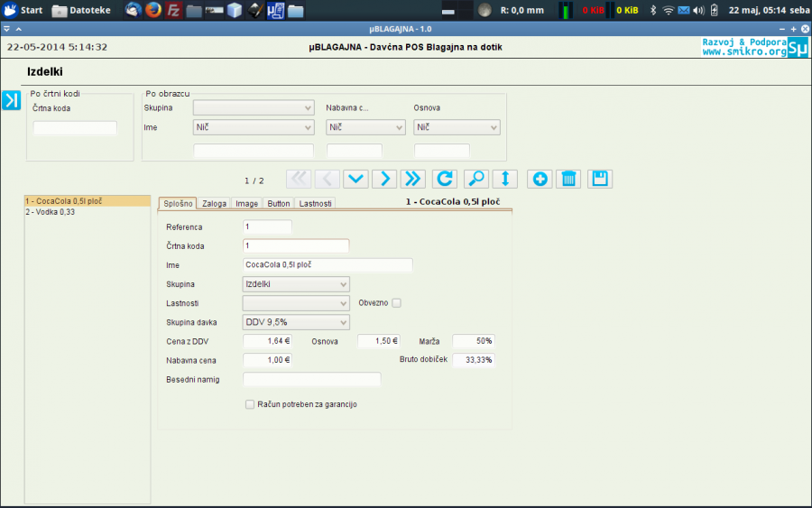Go to the last record with double arrow

(412, 178)
